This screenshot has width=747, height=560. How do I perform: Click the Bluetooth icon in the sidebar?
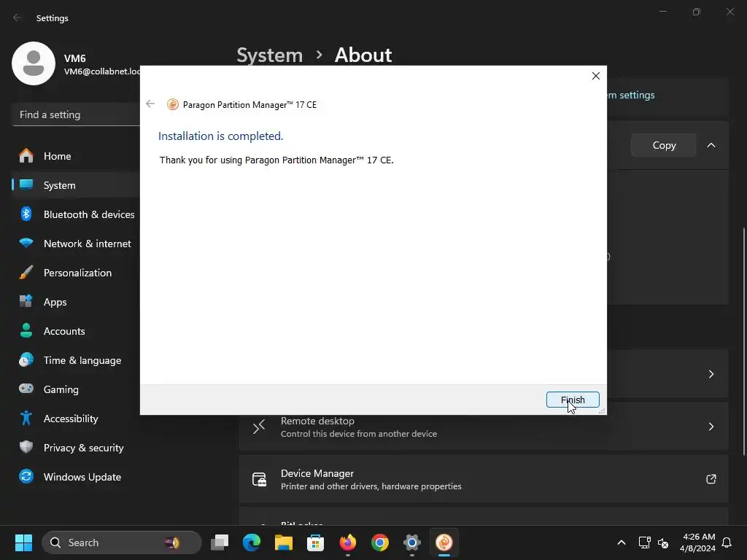26,214
